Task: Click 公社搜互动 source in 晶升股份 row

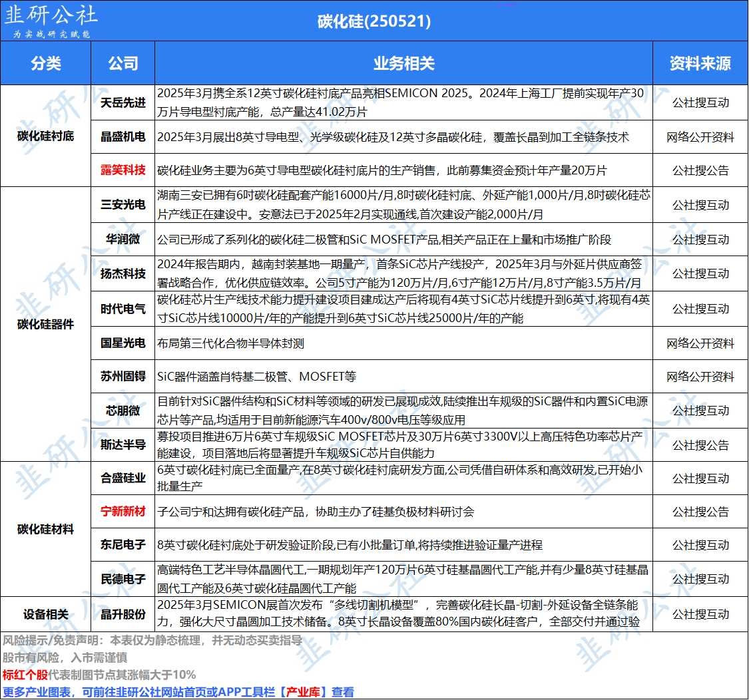Action: coord(700,614)
